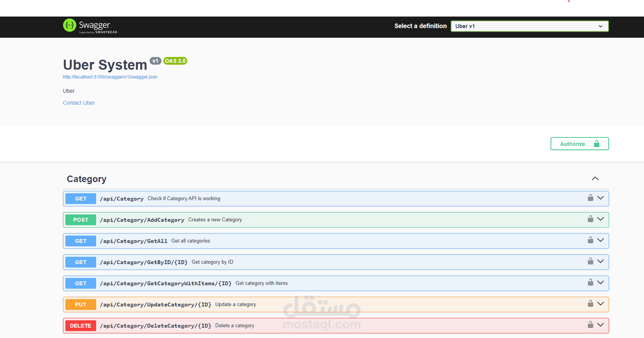Click lock icon on GetCategoryWithItems row
This screenshot has width=644, height=338.
[591, 283]
